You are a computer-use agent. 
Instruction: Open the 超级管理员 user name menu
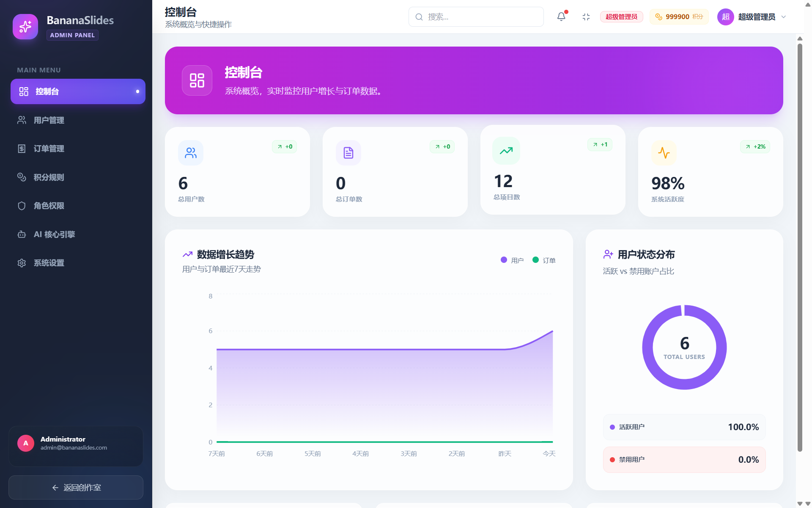[x=757, y=17]
